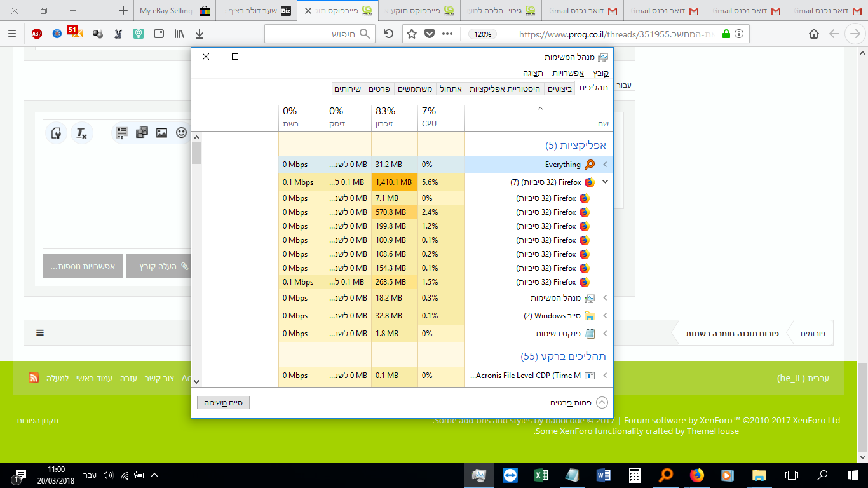
Task: Go forward with the Firefox forward arrow
Action: [855, 34]
